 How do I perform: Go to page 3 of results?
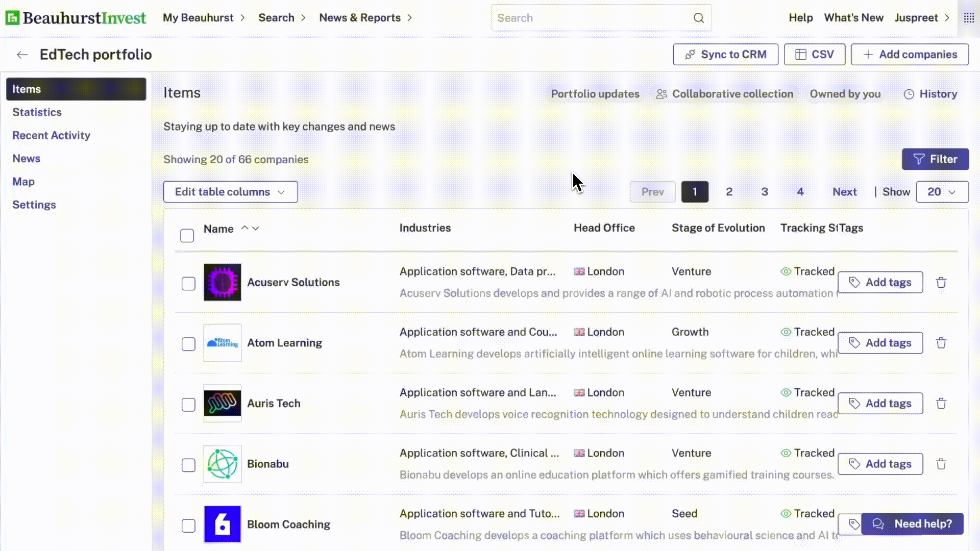[764, 192]
